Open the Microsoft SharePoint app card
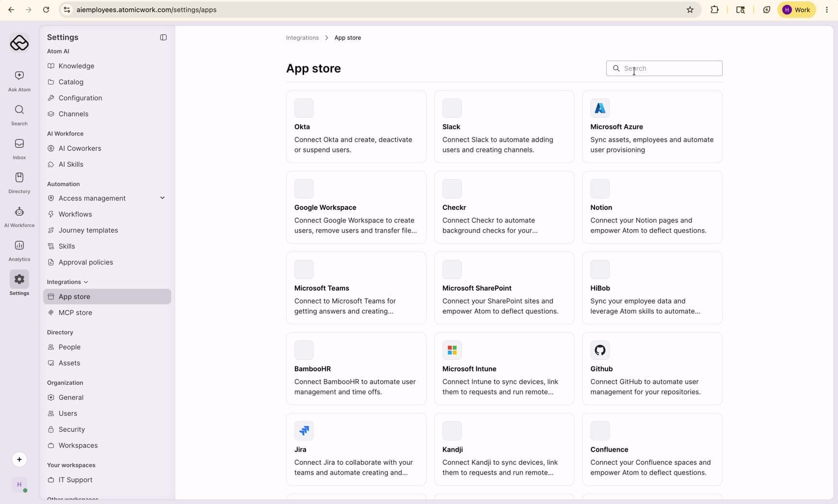 coord(504,288)
